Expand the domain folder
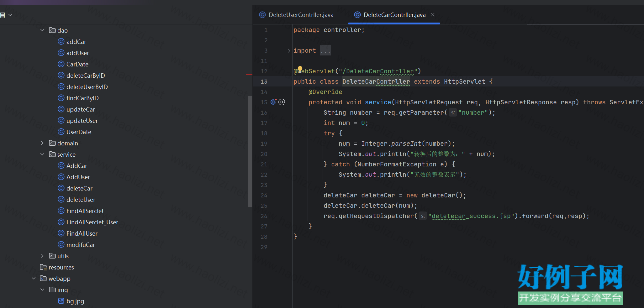This screenshot has width=644, height=308. (42, 143)
